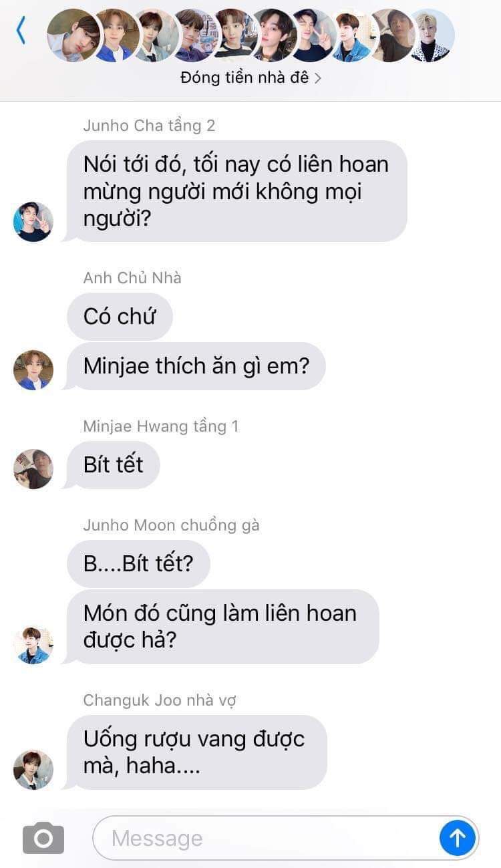Screen dimensions: 501x868
Task: Select the last group member avatar in header
Action: tap(432, 35)
